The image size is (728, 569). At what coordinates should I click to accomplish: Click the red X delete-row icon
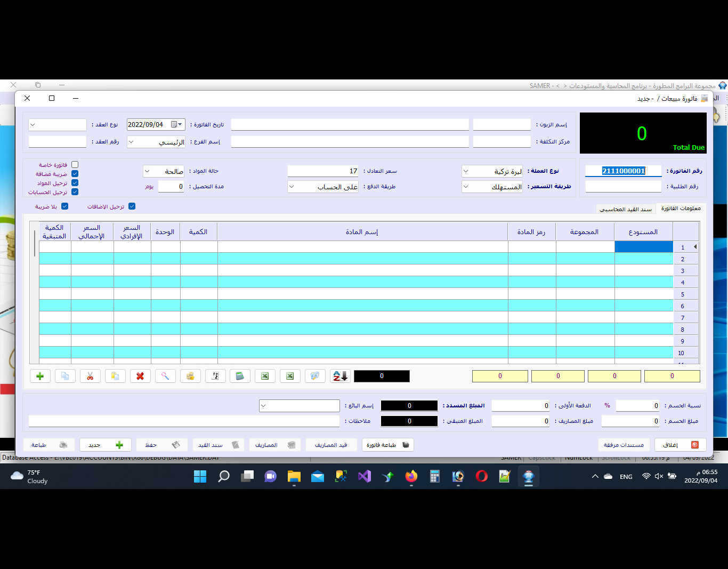click(140, 376)
